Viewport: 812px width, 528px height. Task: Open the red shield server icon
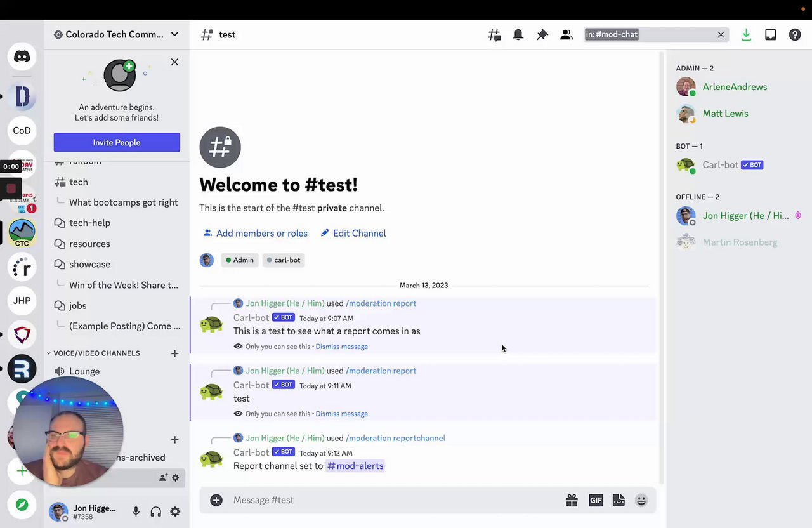click(22, 334)
